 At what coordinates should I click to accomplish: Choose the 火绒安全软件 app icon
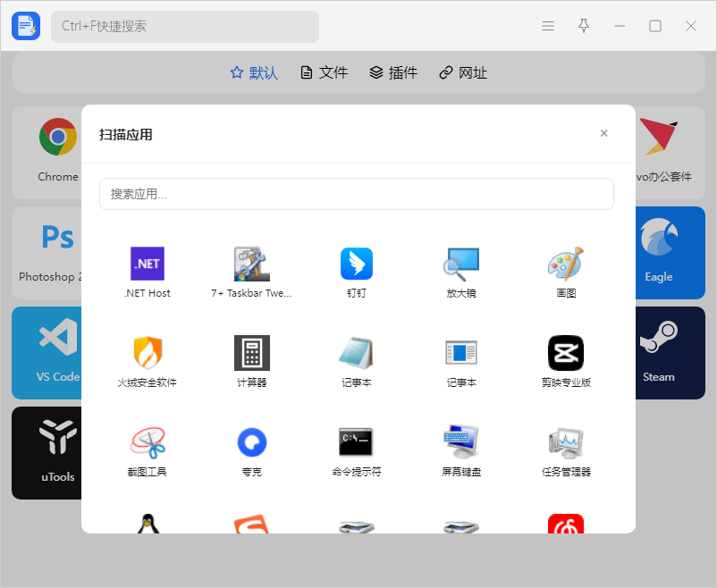[x=148, y=353]
